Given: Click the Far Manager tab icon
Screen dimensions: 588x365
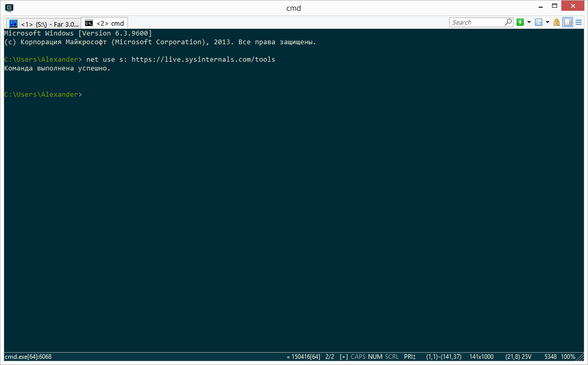Looking at the screenshot, I should pos(13,23).
